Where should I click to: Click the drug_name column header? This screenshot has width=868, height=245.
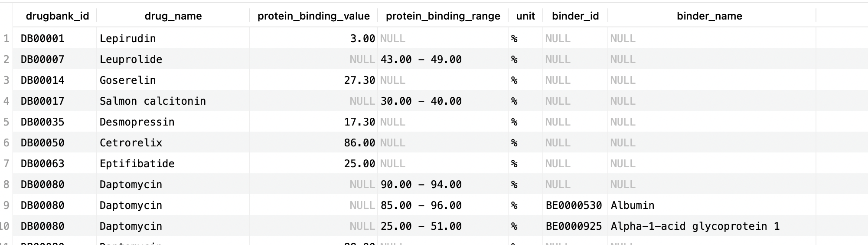pos(173,16)
